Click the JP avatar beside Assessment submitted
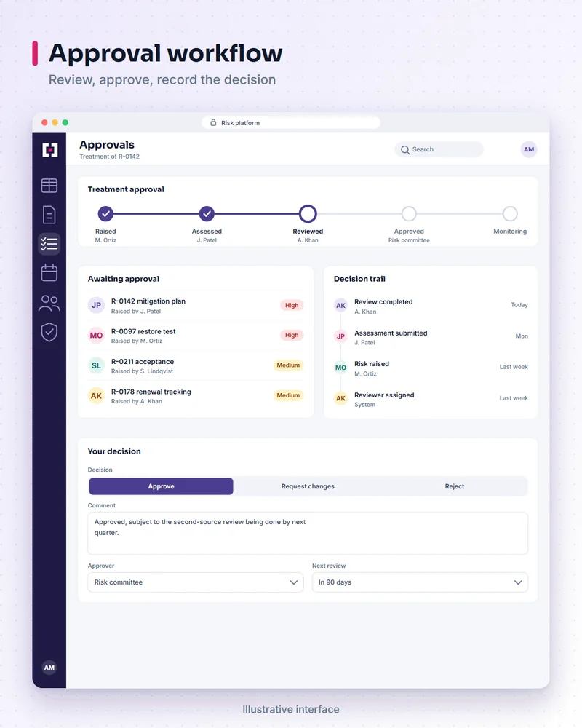 pyautogui.click(x=340, y=336)
